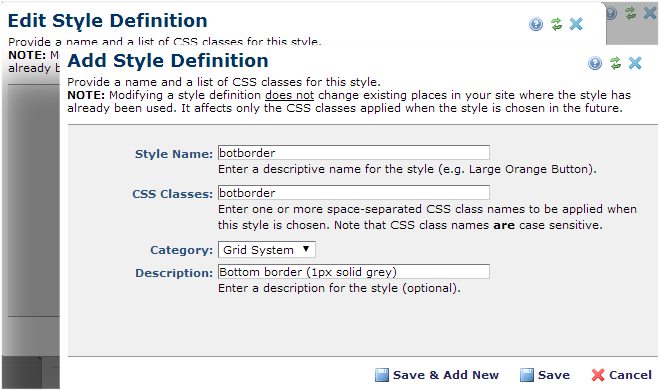Open the Category dropdown showing Grid System
Image resolution: width=659 pixels, height=390 pixels.
click(266, 250)
